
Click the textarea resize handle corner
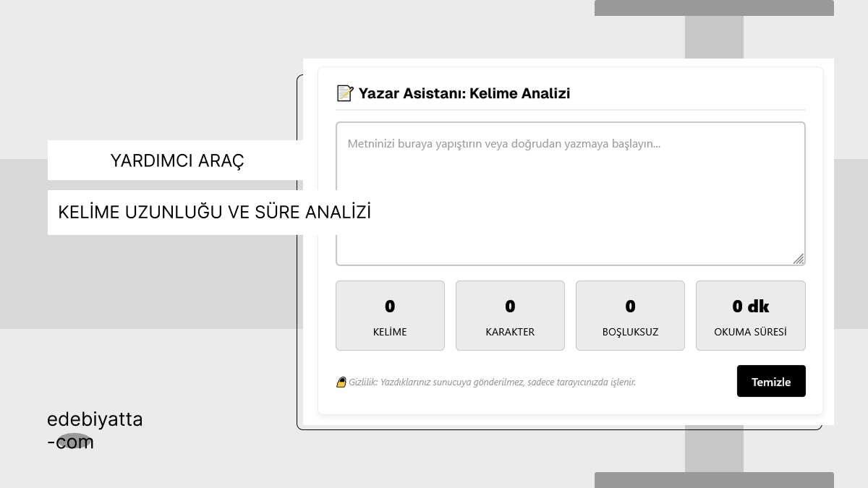coord(798,259)
